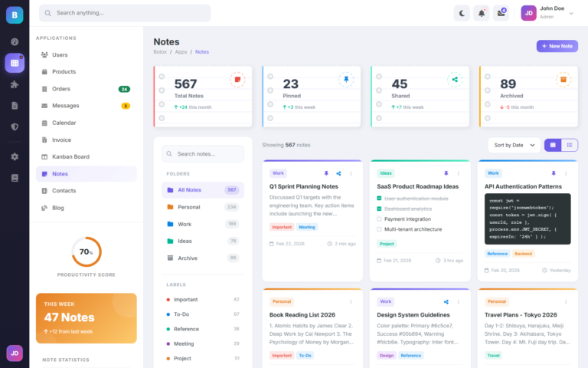The height and width of the screenshot is (368, 588).
Task: Click the New Note button
Action: (557, 46)
